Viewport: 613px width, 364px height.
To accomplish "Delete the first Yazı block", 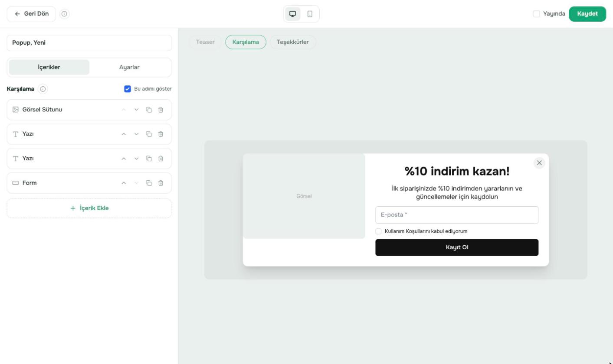I will [161, 134].
